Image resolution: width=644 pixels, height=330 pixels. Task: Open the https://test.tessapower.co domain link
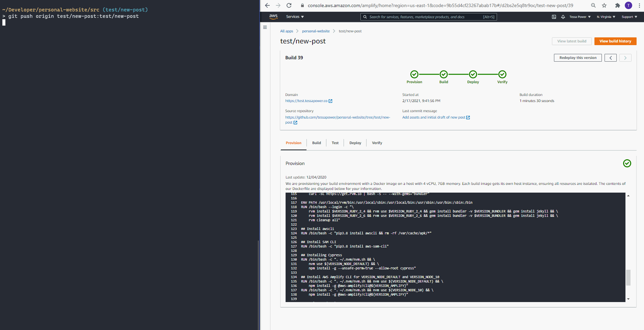point(307,101)
